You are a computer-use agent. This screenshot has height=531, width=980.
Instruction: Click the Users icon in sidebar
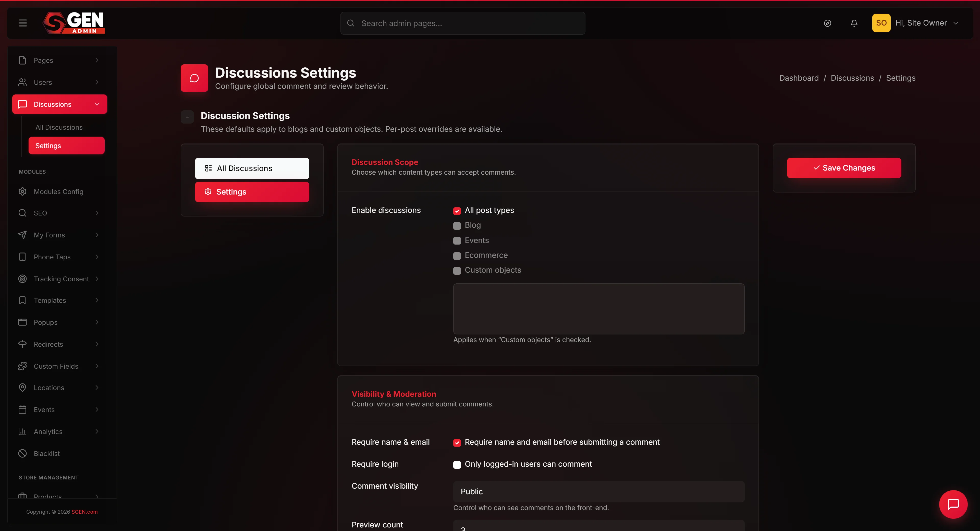point(22,82)
